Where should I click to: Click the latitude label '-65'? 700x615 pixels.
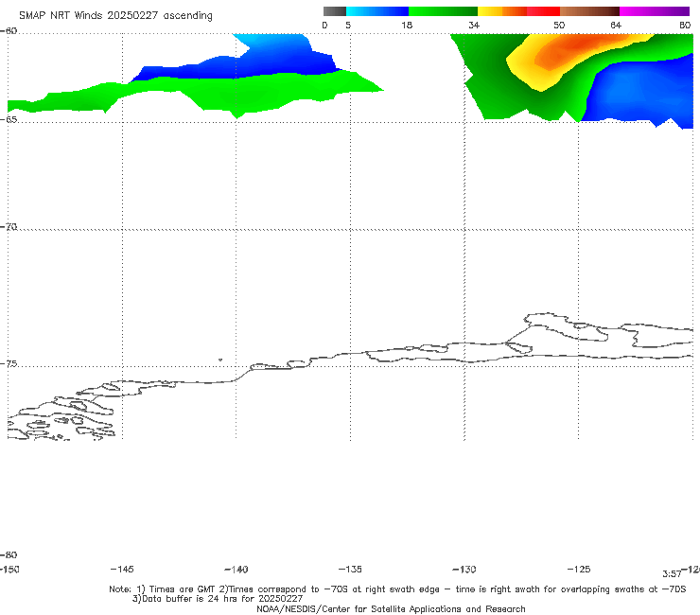(9, 119)
